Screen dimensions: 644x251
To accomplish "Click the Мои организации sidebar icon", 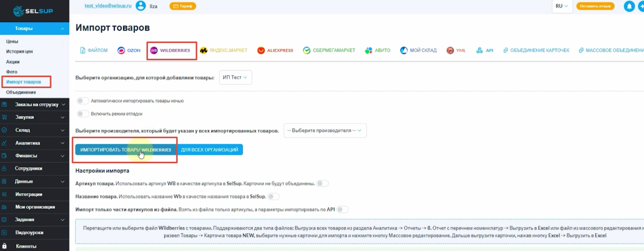I will [x=4, y=207].
